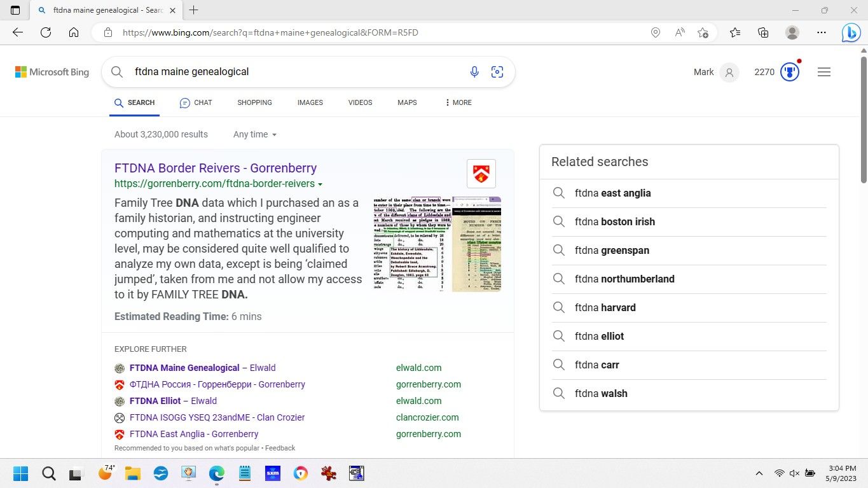Screen dimensions: 868x488
Task: Open the tab actions menu icon
Action: pos(15,10)
